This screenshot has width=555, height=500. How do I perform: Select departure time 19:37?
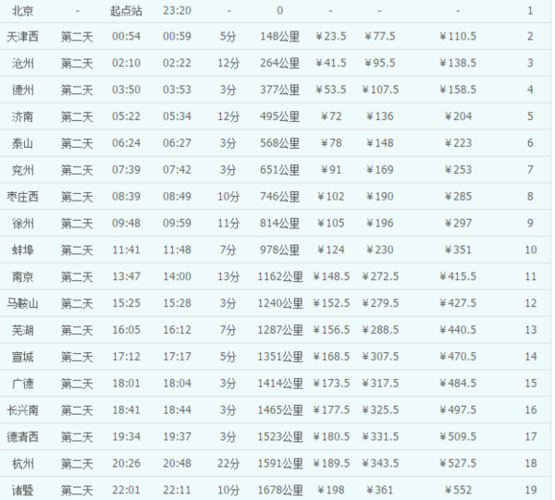click(177, 437)
